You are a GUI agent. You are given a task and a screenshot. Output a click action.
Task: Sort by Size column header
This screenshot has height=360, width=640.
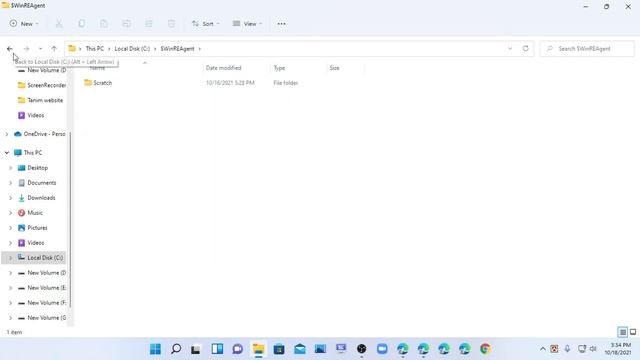coord(335,68)
